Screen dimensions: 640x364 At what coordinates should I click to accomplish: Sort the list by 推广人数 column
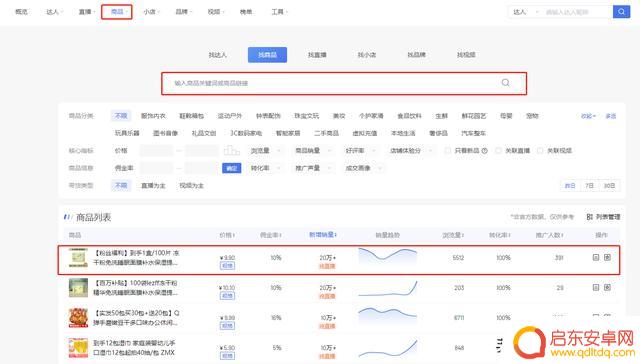[550, 235]
